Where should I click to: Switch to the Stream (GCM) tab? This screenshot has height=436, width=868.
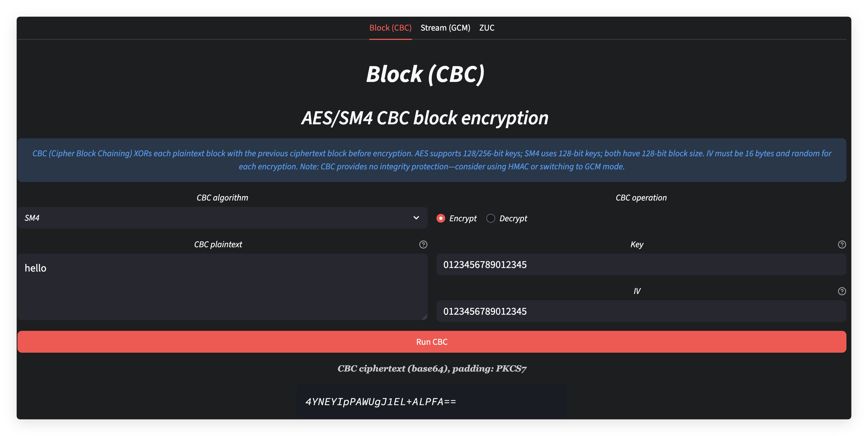click(445, 28)
